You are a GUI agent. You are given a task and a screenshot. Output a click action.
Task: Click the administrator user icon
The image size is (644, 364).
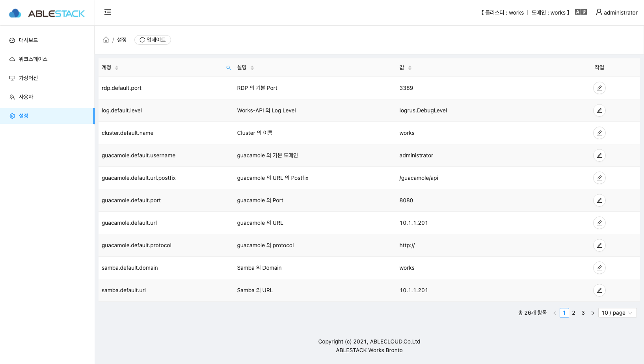(x=599, y=12)
